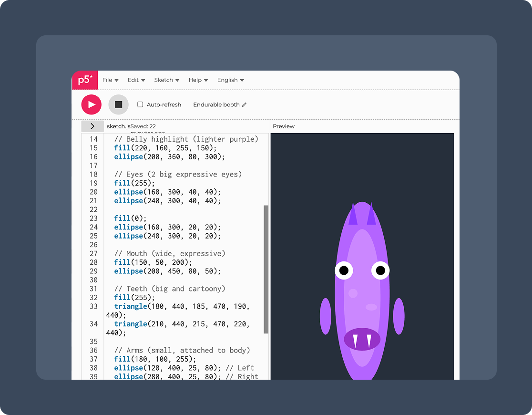Place cursor on line 28 fill(150, 50, 200)
The width and height of the screenshot is (532, 415).
(153, 262)
